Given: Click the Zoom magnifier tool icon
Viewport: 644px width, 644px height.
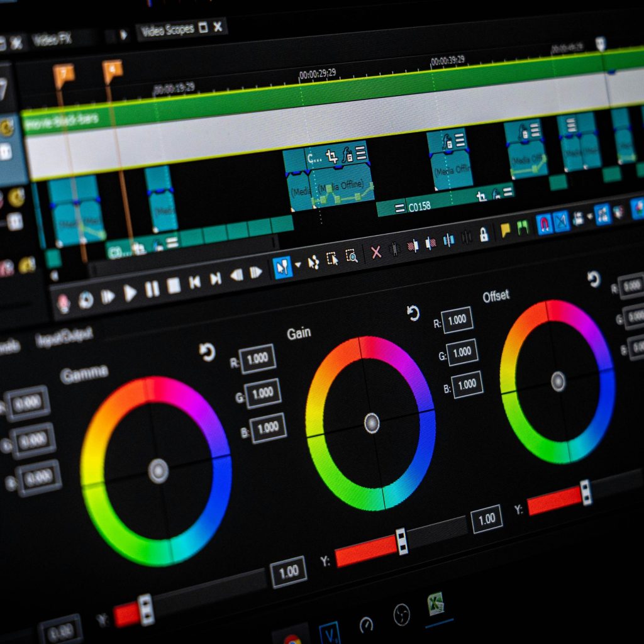Looking at the screenshot, I should pyautogui.click(x=351, y=255).
